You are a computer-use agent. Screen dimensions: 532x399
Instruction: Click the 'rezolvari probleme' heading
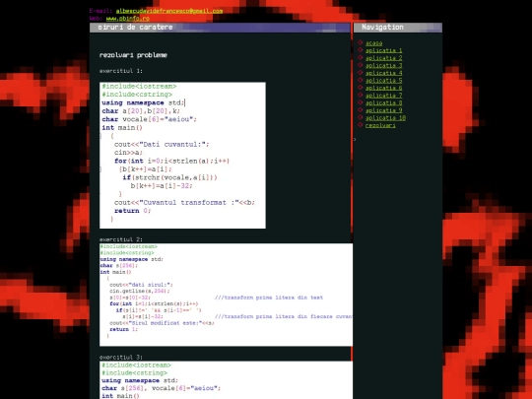click(133, 55)
